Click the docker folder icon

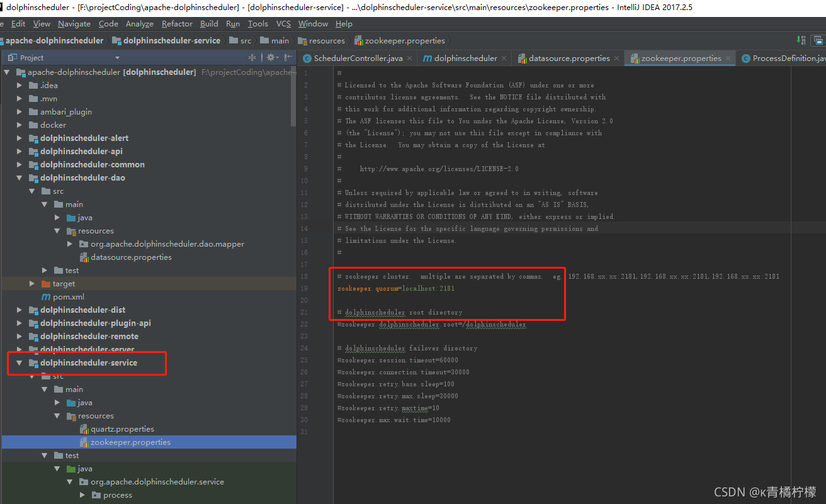[33, 125]
